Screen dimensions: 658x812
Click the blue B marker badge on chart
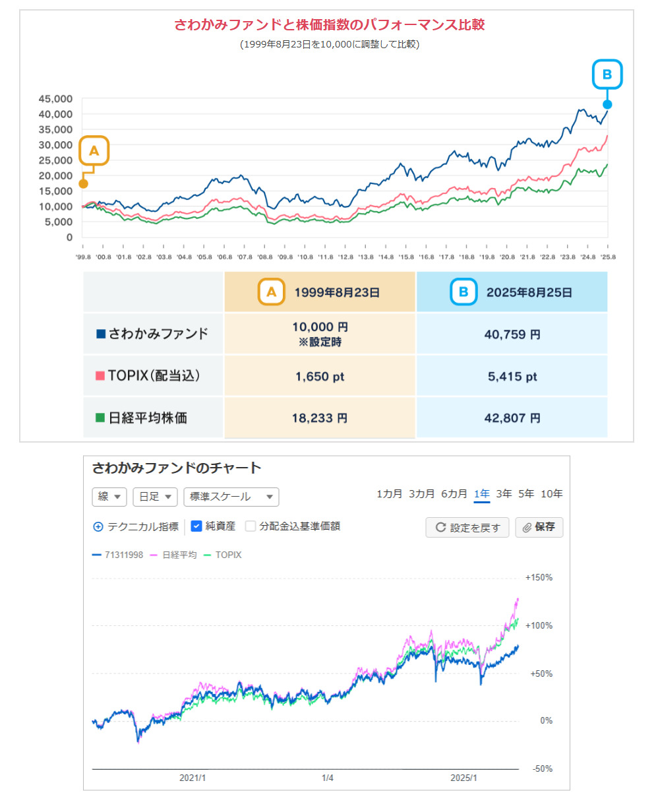(x=607, y=75)
